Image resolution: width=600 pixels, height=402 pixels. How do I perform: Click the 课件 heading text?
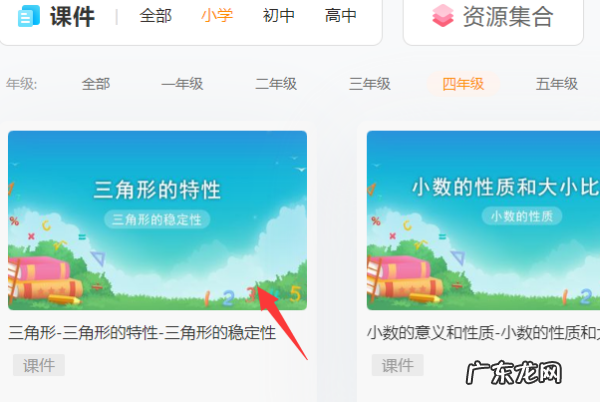(72, 16)
